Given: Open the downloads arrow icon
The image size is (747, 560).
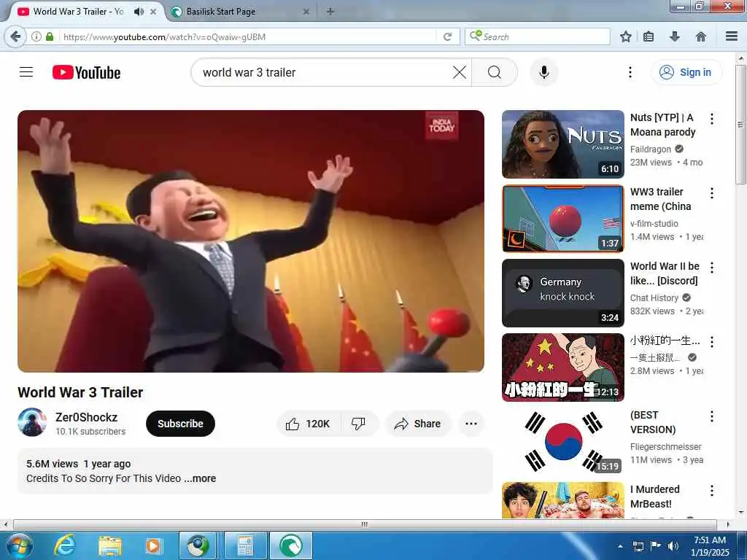Looking at the screenshot, I should pos(675,36).
